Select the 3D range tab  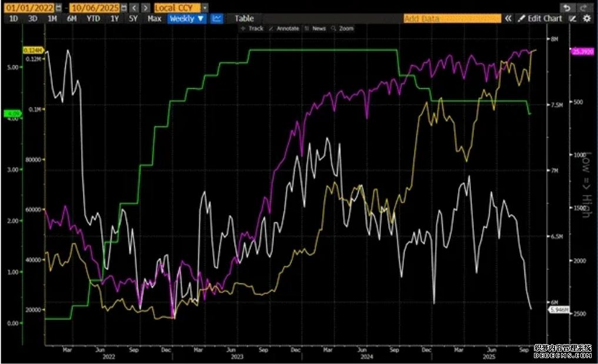point(33,18)
